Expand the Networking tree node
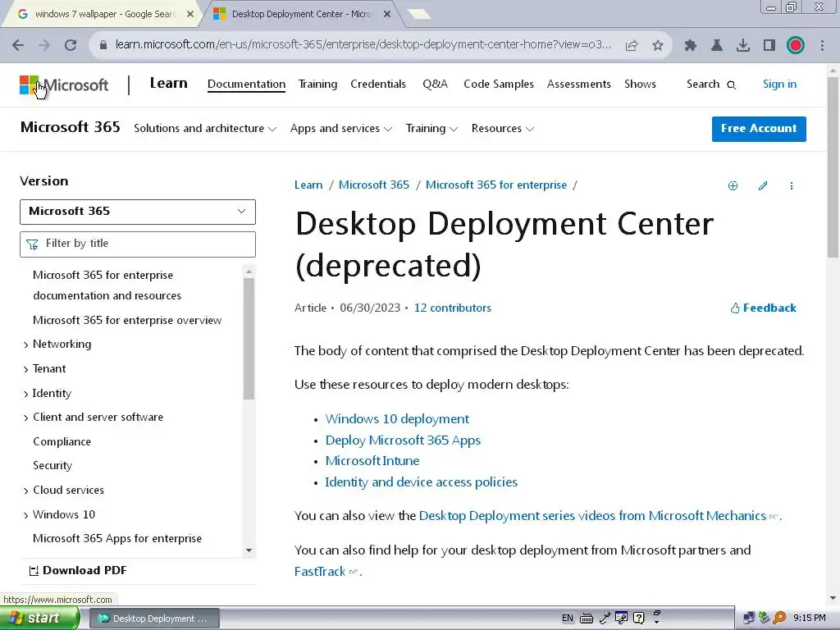 (25, 345)
